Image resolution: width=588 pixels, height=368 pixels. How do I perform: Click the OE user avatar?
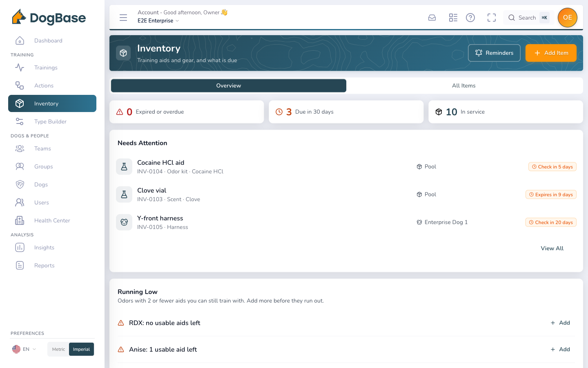[568, 18]
